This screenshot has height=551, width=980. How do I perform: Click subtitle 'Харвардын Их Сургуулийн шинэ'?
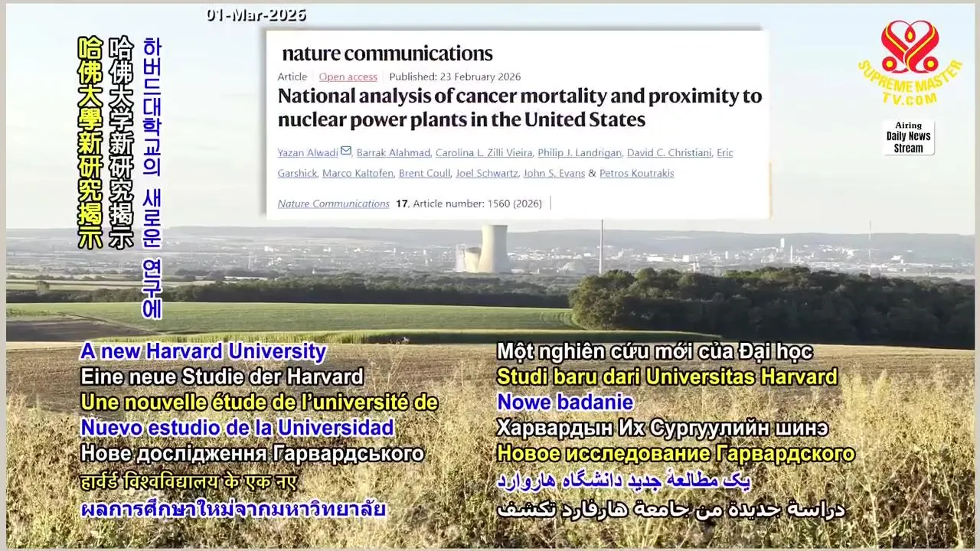tap(662, 427)
